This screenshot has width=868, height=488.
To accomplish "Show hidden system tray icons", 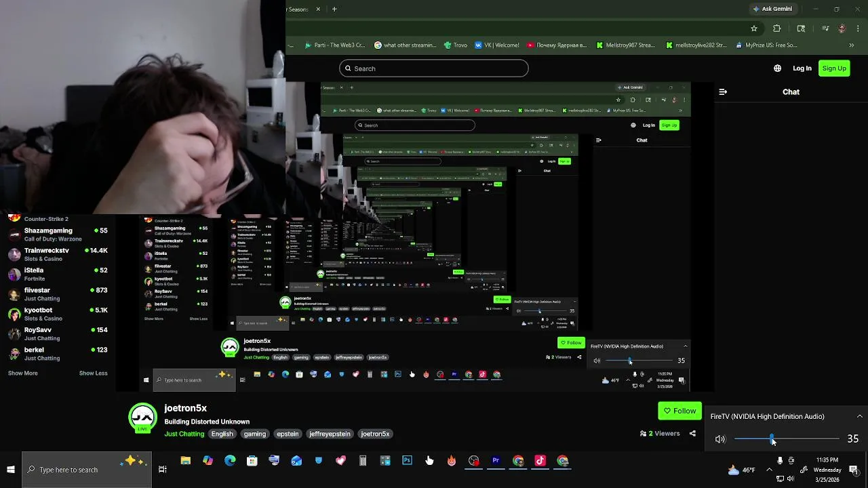I will 769,469.
